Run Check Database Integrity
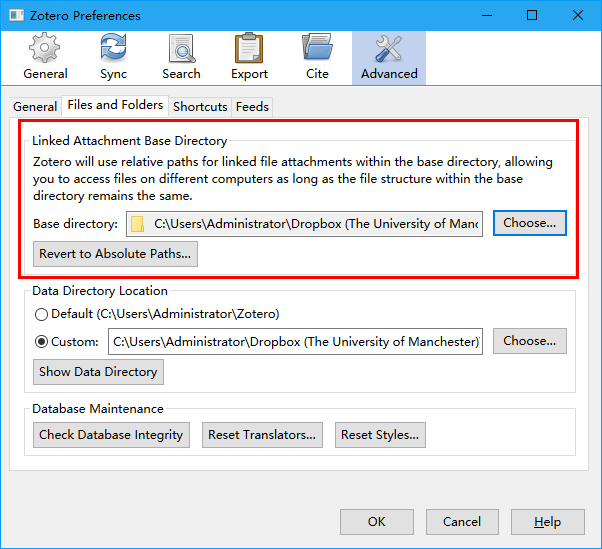Screen dimensions: 602x549 point(111,435)
